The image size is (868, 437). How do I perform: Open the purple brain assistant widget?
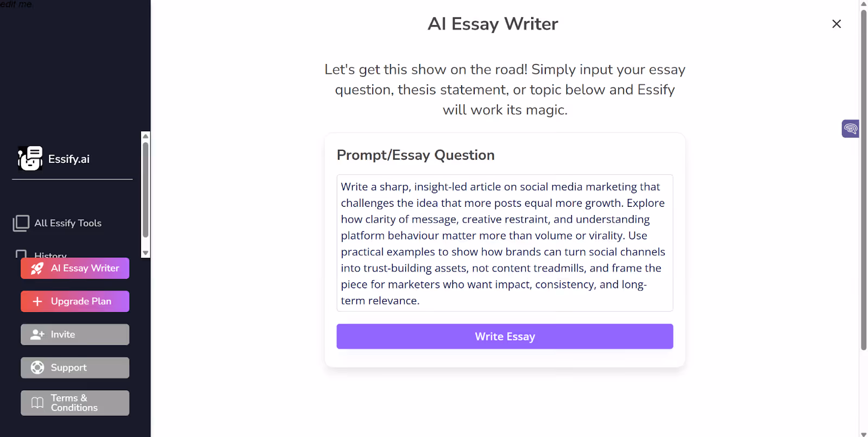[850, 129]
